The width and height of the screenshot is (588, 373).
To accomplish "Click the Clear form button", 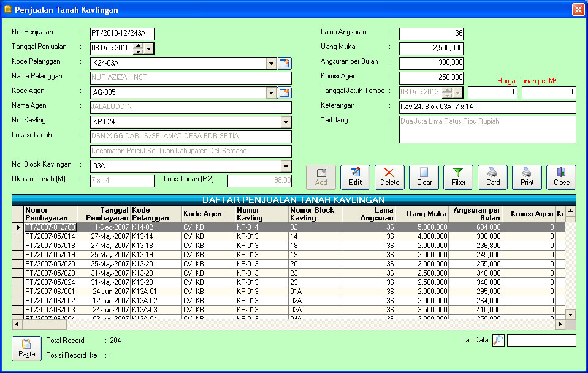I will [424, 177].
